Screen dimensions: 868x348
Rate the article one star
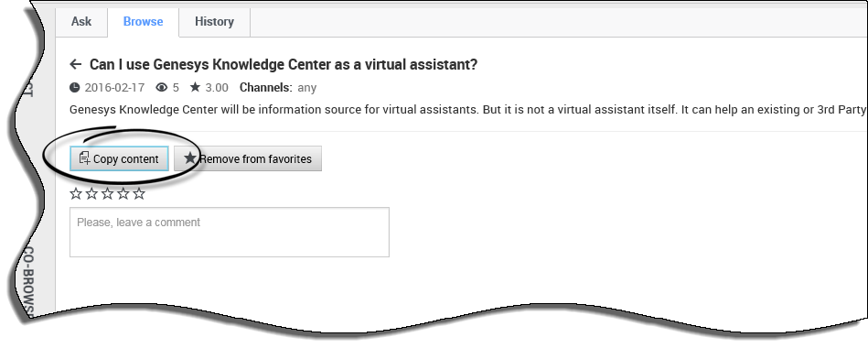[x=76, y=193]
